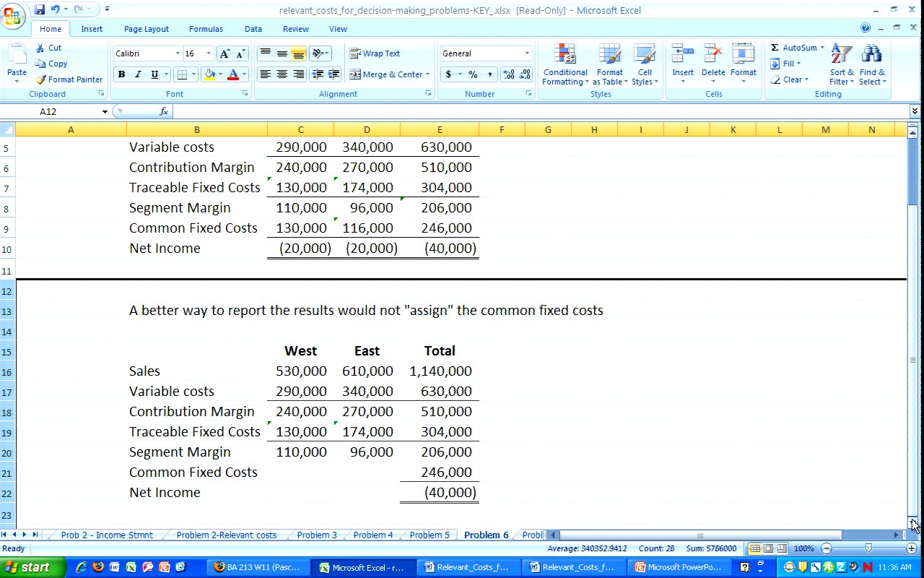Toggle Italic formatting
The height and width of the screenshot is (578, 924).
click(x=138, y=74)
